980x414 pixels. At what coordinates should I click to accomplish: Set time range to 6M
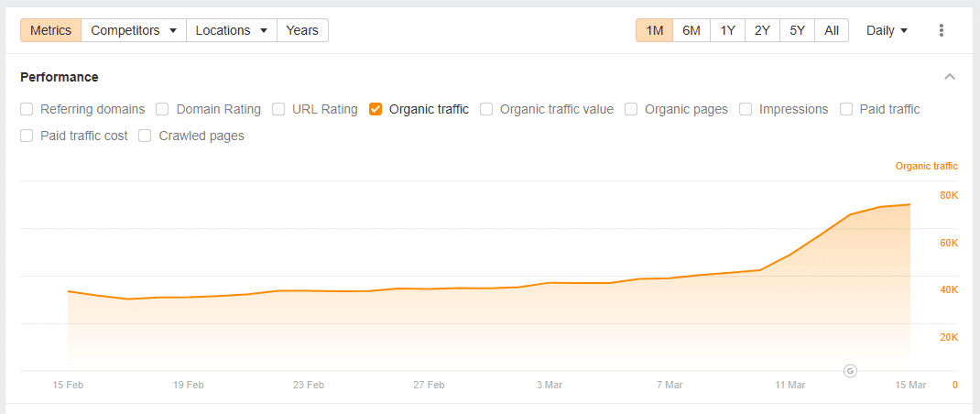(x=691, y=30)
